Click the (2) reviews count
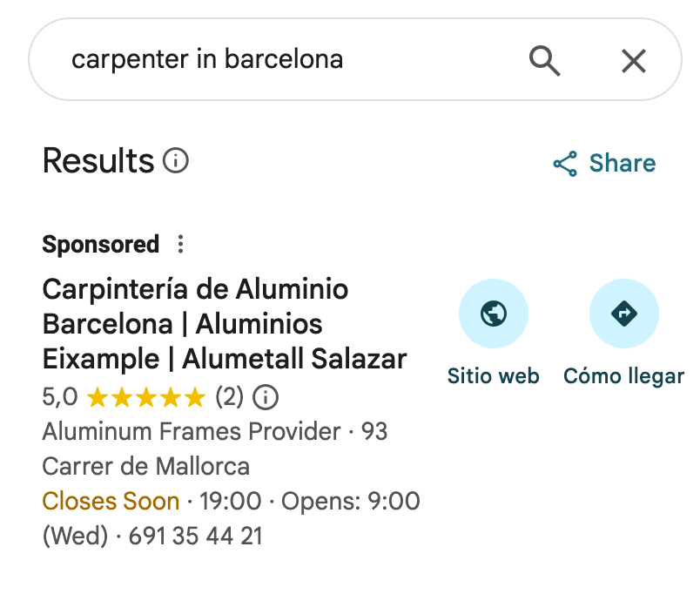700x594 pixels. pyautogui.click(x=229, y=398)
